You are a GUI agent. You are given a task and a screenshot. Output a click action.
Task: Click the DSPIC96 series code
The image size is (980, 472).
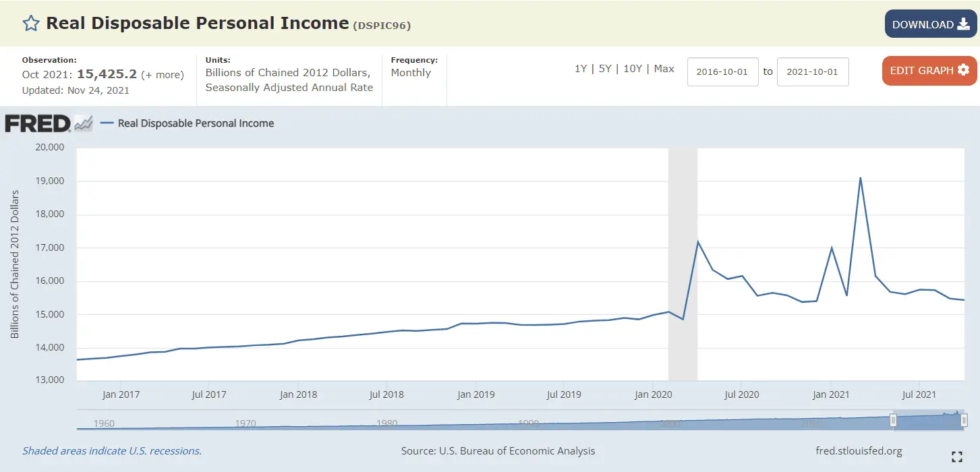pos(382,26)
